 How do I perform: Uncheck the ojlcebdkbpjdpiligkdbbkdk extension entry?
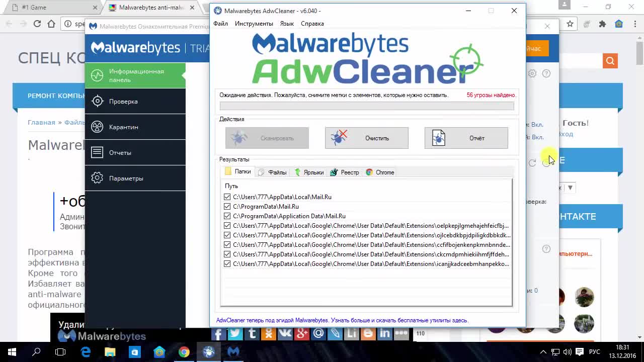227,235
